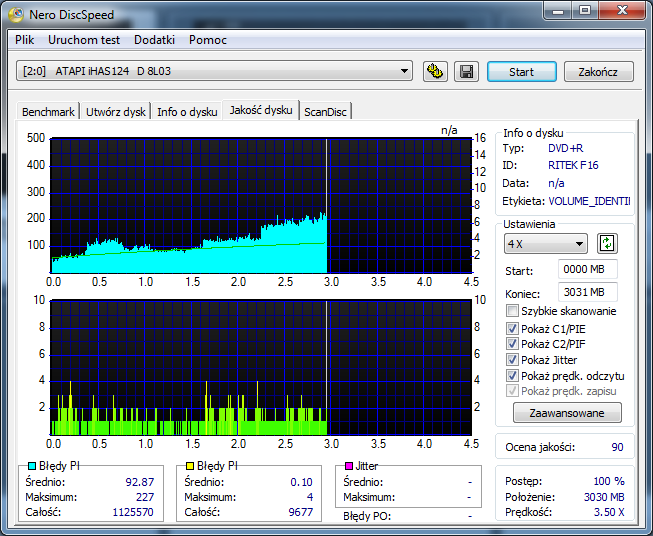Click the Nero DiscSpeed title bar icon
The width and height of the screenshot is (653, 536).
pos(16,15)
